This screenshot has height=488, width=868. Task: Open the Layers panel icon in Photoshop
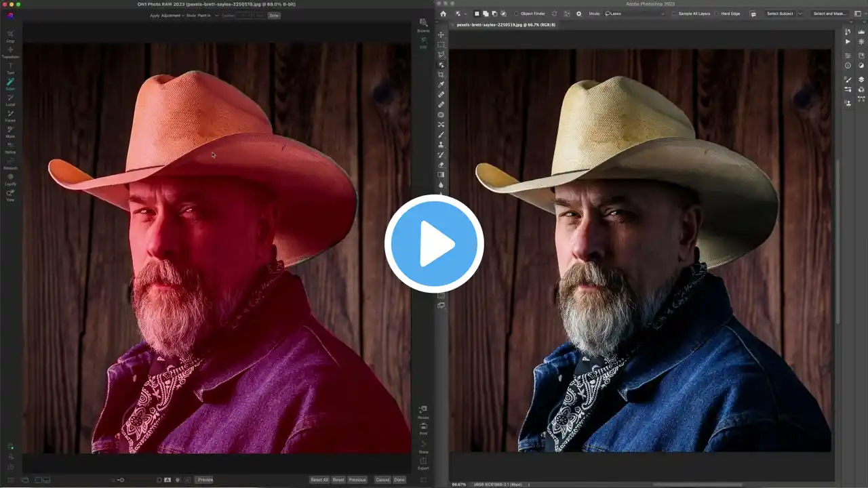[861, 79]
